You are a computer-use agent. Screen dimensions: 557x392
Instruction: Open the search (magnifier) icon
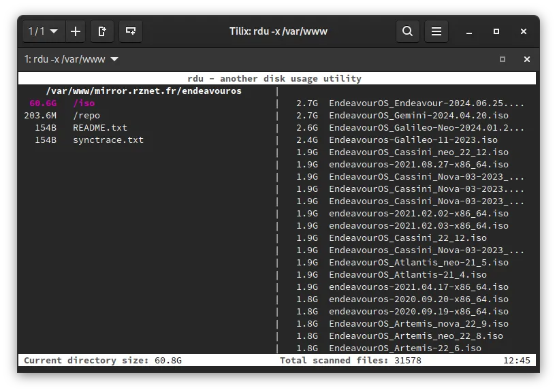coord(407,31)
